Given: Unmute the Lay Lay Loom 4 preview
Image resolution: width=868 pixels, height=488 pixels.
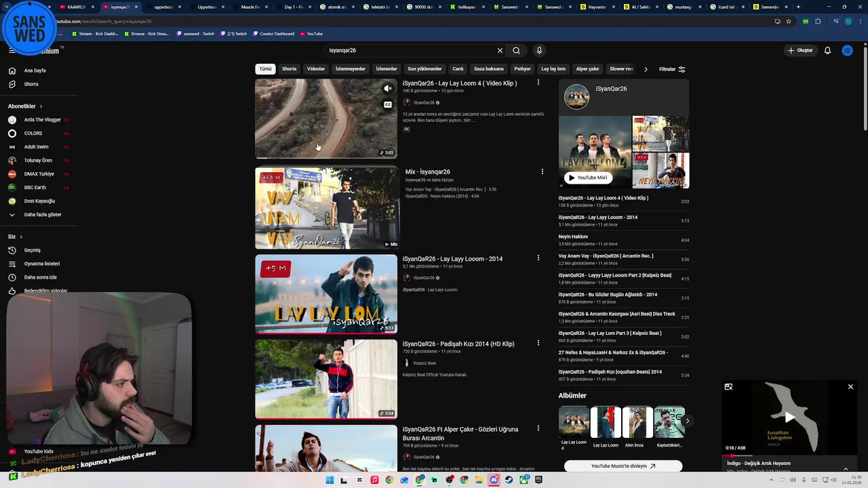Looking at the screenshot, I should coord(388,89).
